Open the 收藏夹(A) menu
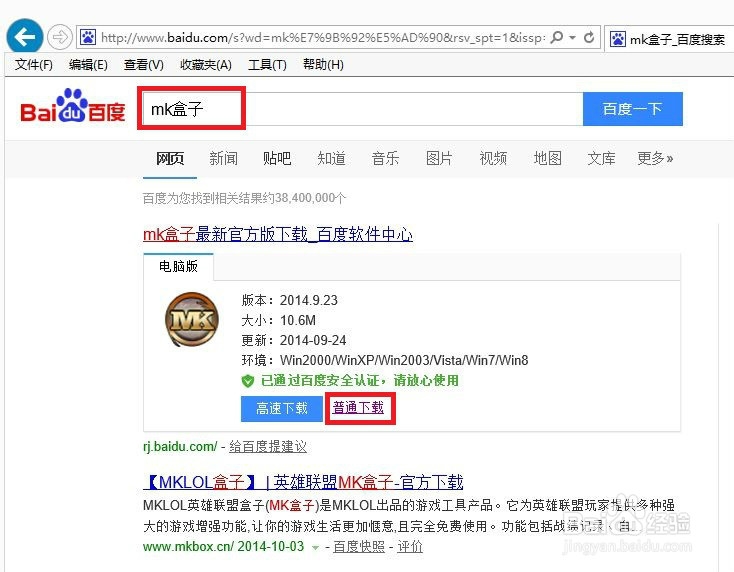The height and width of the screenshot is (572, 734). click(206, 65)
